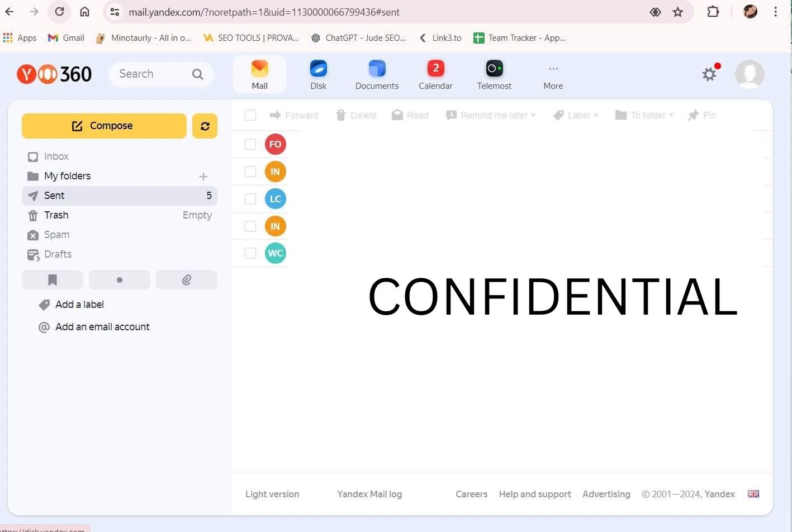Click the search magnifier icon
This screenshot has width=792, height=532.
click(x=198, y=74)
